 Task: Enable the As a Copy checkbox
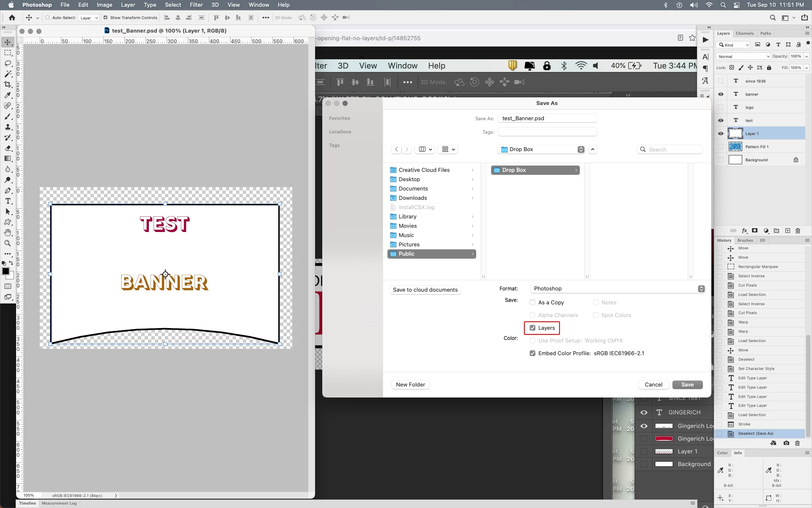(x=532, y=302)
